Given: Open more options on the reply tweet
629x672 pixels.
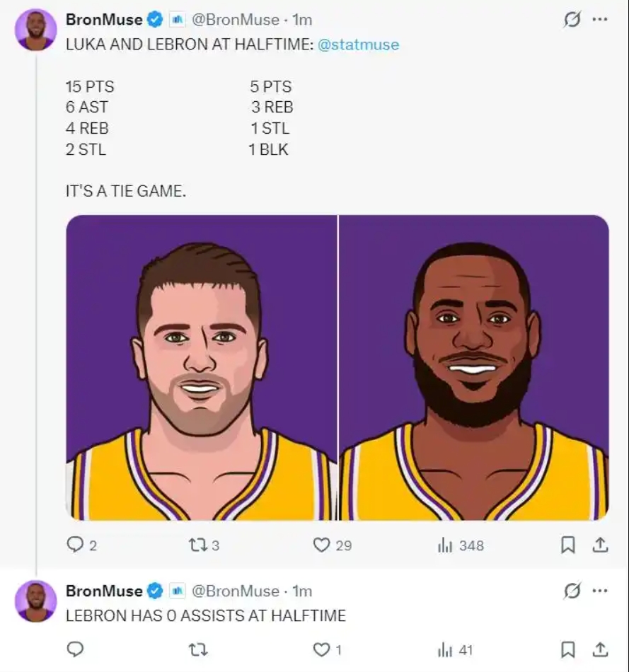Looking at the screenshot, I should coord(600,591).
